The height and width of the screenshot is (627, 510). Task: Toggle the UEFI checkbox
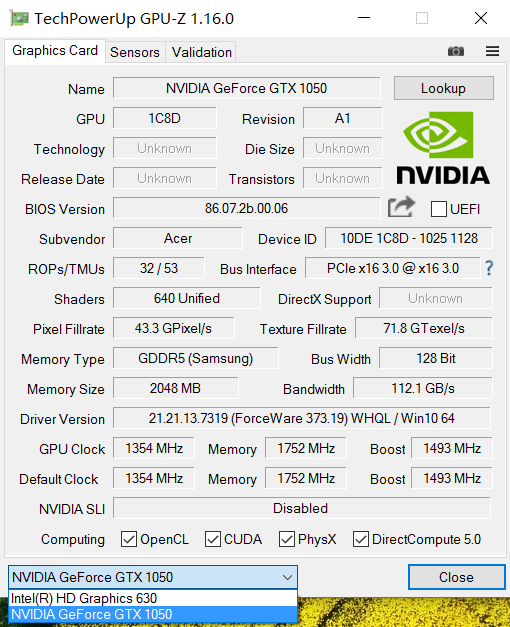pos(438,209)
